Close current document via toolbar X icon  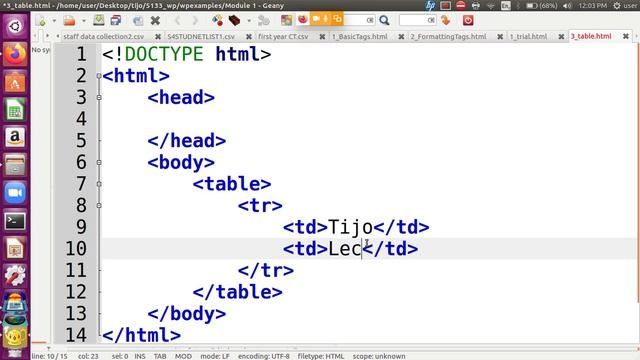(x=155, y=20)
